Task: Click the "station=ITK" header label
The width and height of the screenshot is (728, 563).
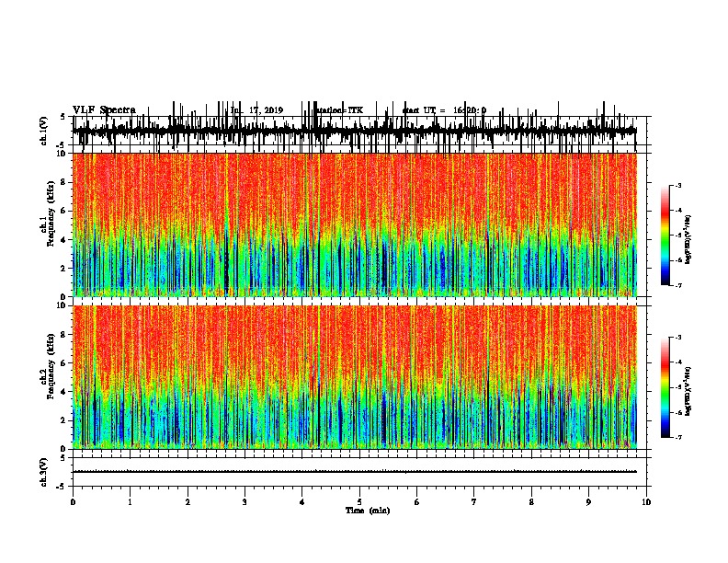Action: [x=339, y=110]
